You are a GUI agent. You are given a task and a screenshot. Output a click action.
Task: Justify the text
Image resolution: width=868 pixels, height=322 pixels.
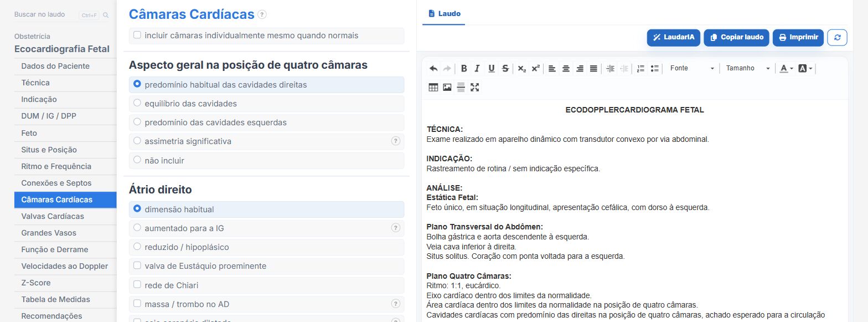[593, 69]
